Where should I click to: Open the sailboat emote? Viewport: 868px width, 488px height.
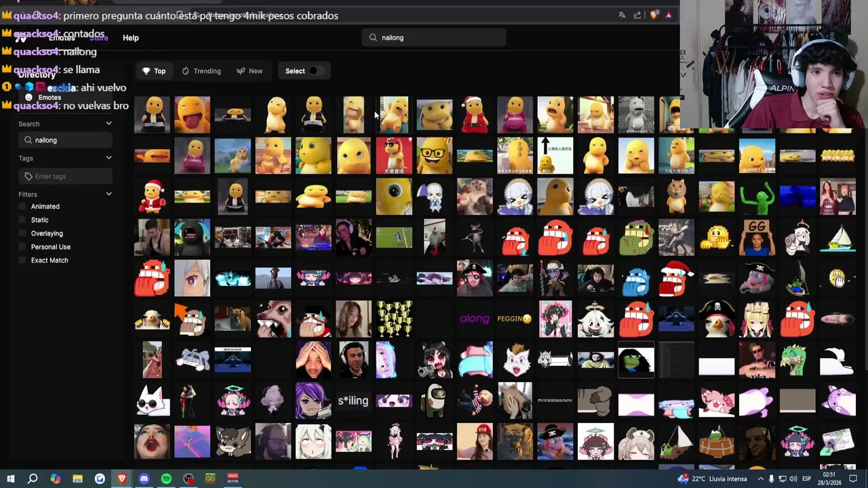click(837, 237)
